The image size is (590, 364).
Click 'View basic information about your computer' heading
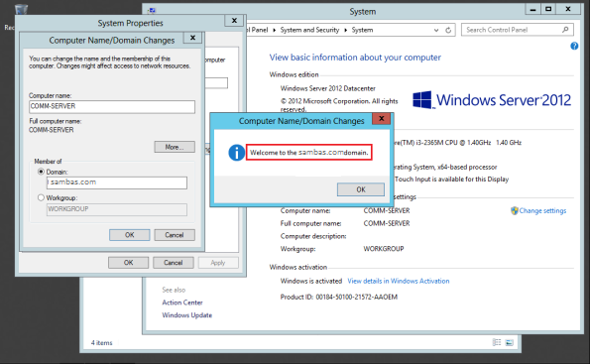tap(355, 58)
